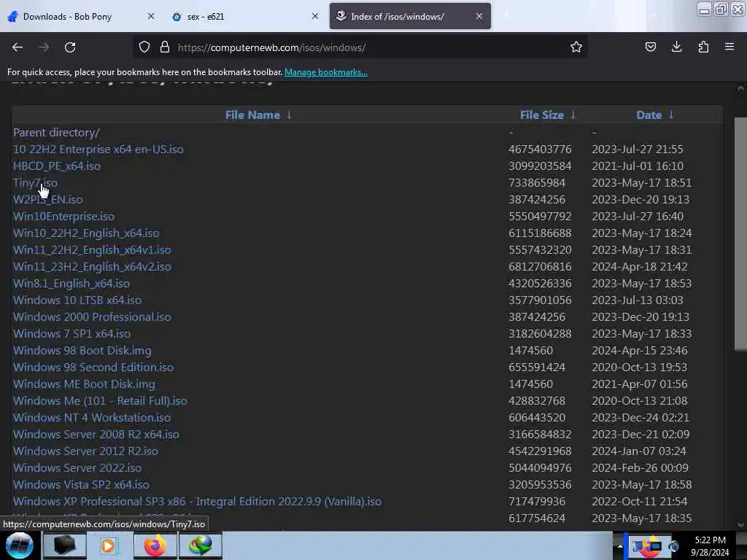Image resolution: width=747 pixels, height=560 pixels.
Task: Bookmark this page with the star icon
Action: coord(576,47)
